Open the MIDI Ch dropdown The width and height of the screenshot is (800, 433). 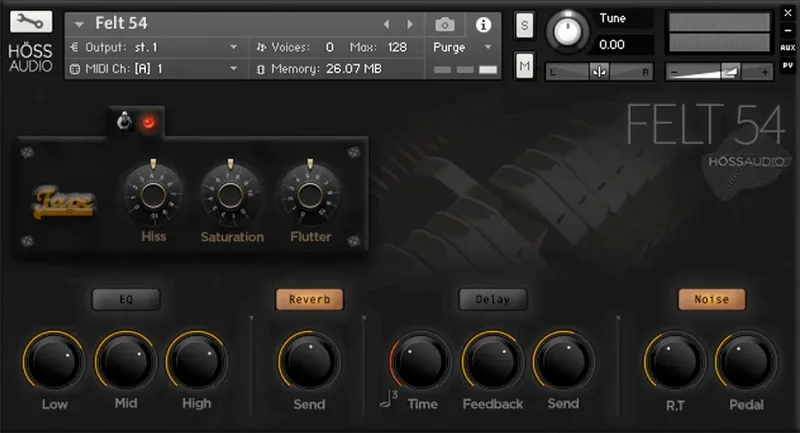click(233, 68)
